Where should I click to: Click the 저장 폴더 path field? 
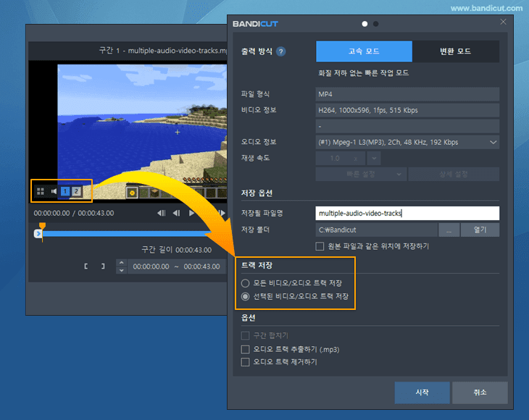[x=377, y=230]
